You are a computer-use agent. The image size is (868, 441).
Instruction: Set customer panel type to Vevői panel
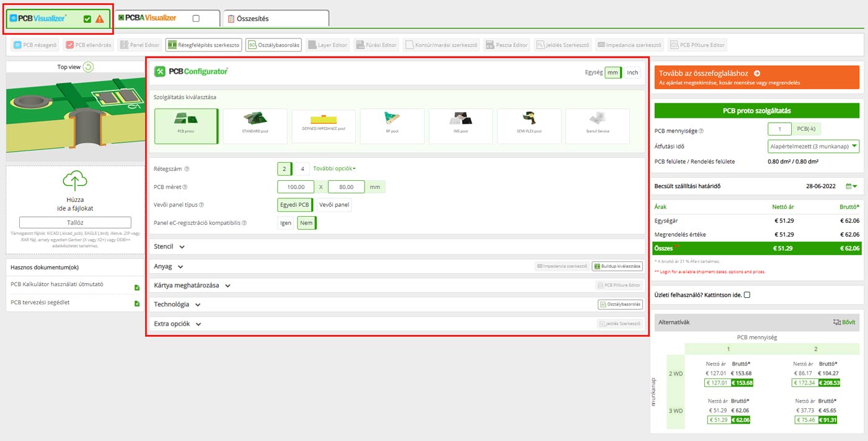tap(334, 205)
